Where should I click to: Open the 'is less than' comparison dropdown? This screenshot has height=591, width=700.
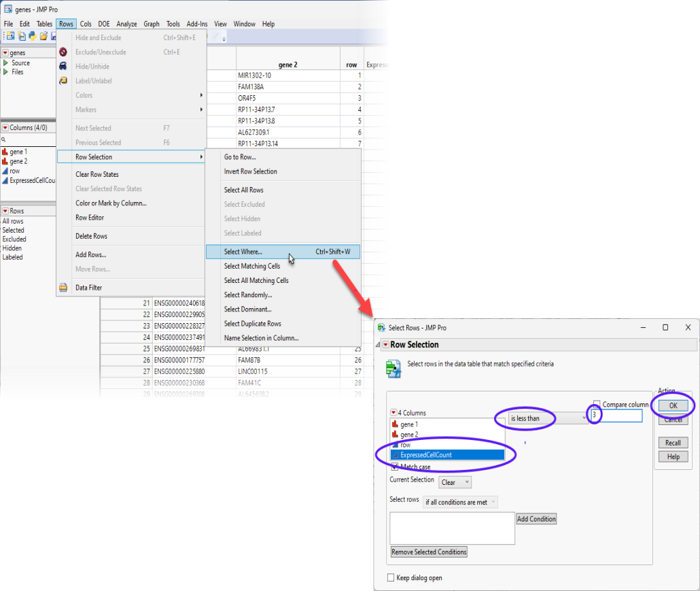548,418
